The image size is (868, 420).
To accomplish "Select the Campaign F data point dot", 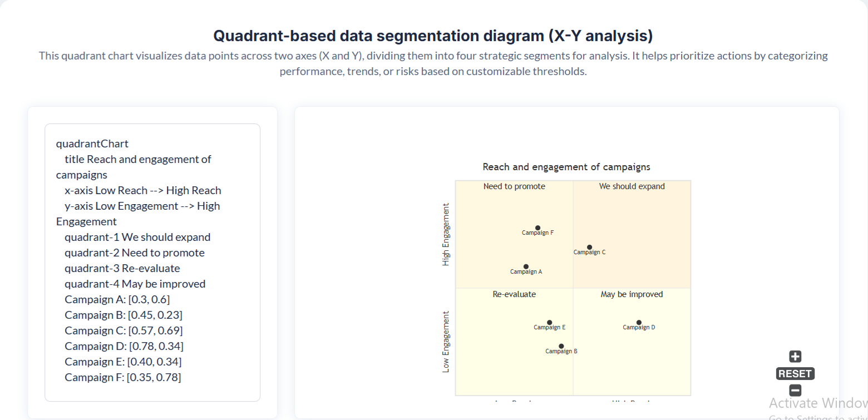I will (537, 228).
